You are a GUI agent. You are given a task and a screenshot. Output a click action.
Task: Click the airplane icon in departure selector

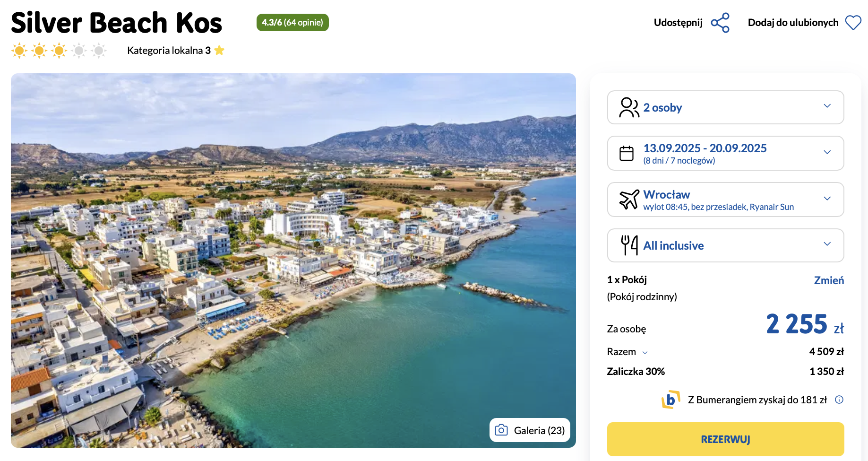(629, 200)
